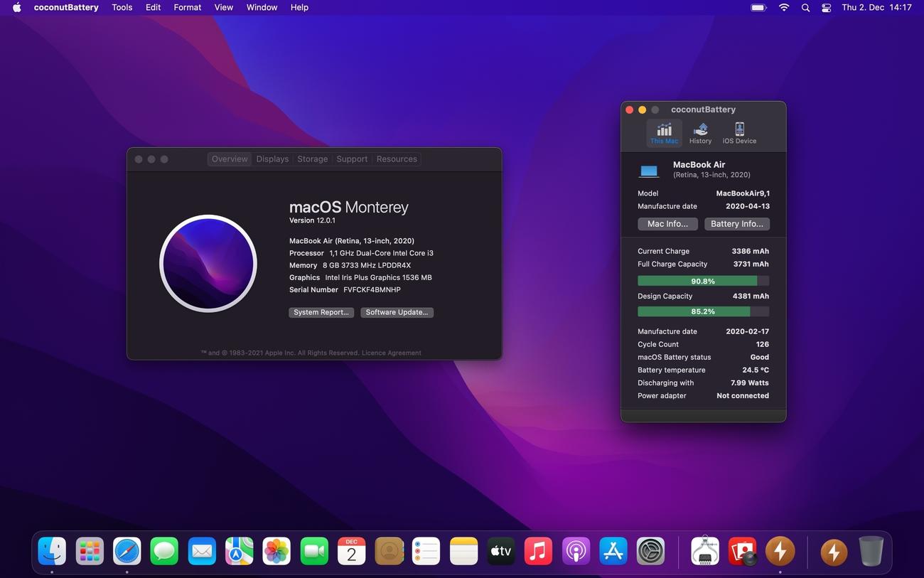Open the Edit menu
924x578 pixels.
[153, 7]
